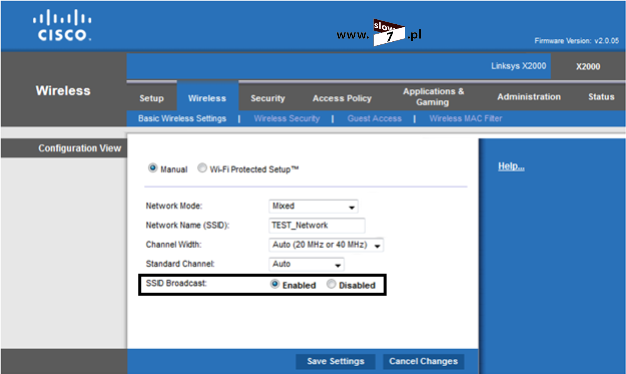Click Cancel Changes button

423,361
